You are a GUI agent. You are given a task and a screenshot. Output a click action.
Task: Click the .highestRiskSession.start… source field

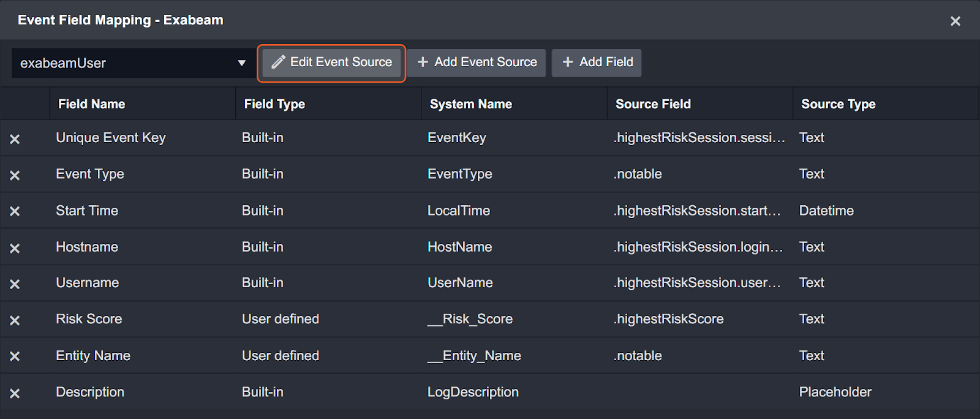click(x=697, y=211)
